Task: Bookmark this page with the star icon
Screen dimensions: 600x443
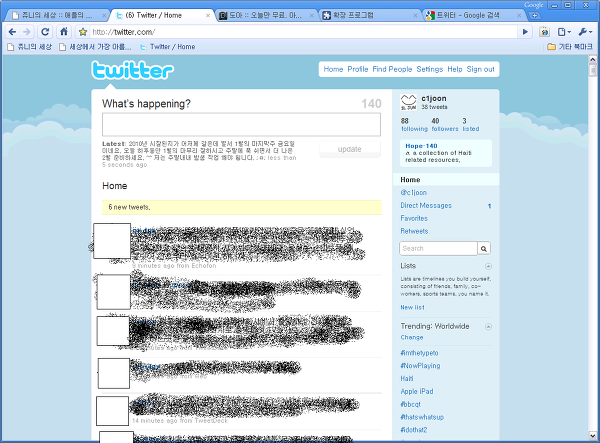Action: (x=83, y=32)
